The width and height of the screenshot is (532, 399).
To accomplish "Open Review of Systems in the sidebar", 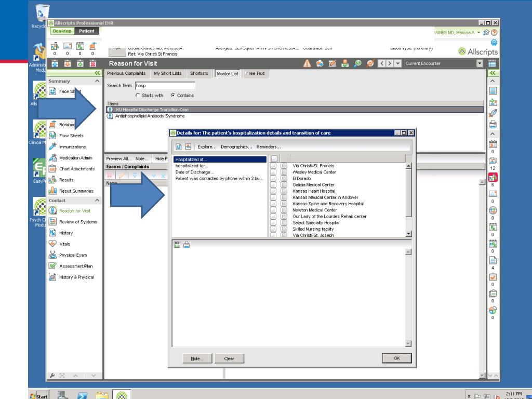I will [78, 222].
